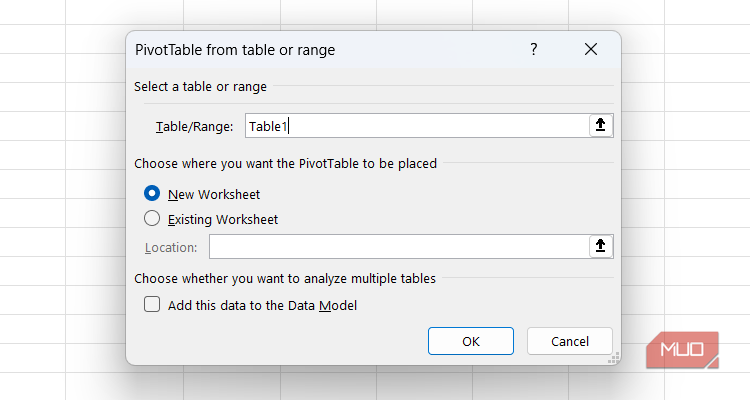
Task: Click the Cancel button
Action: pos(570,341)
